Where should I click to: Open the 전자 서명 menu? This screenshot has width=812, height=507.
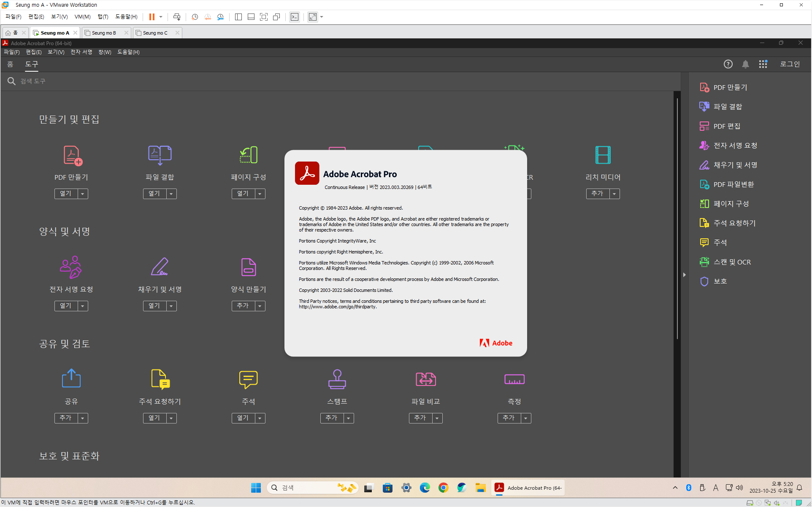click(x=81, y=52)
